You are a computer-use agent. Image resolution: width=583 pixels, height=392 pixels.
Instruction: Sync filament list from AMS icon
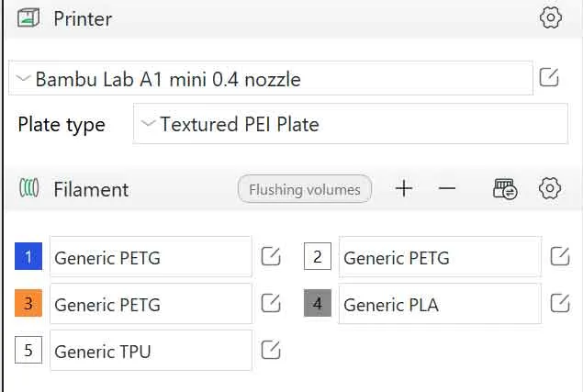pos(505,188)
